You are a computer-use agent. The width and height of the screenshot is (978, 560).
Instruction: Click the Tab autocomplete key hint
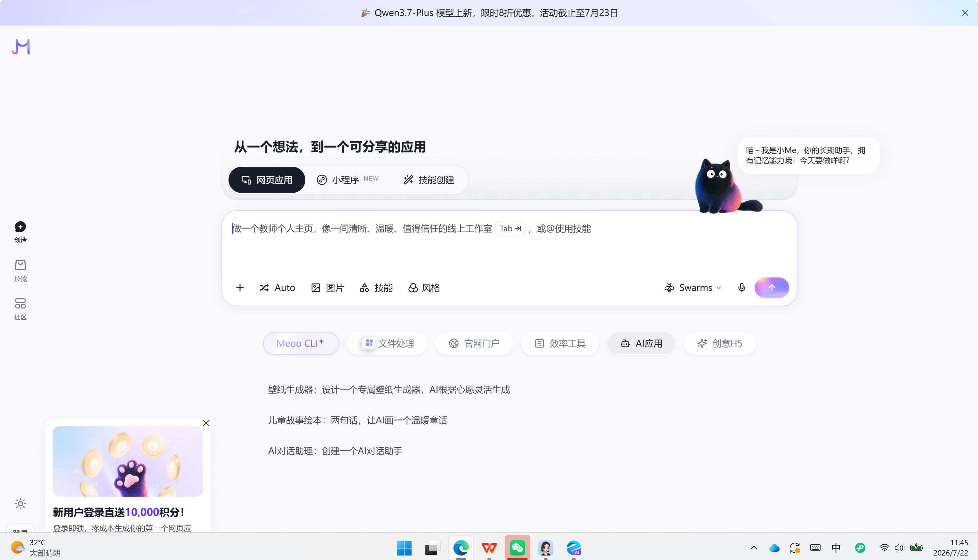(x=510, y=228)
